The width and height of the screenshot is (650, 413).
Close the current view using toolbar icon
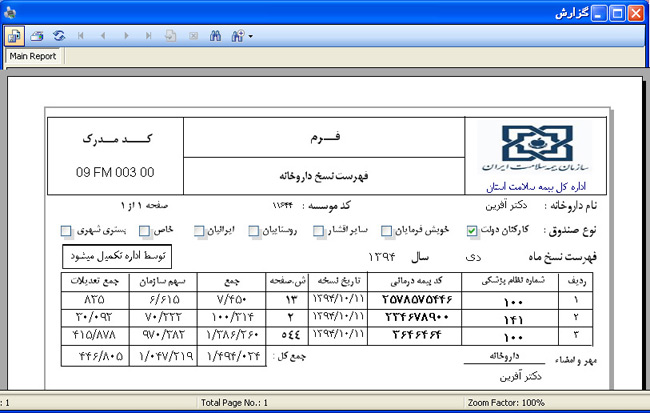click(193, 36)
